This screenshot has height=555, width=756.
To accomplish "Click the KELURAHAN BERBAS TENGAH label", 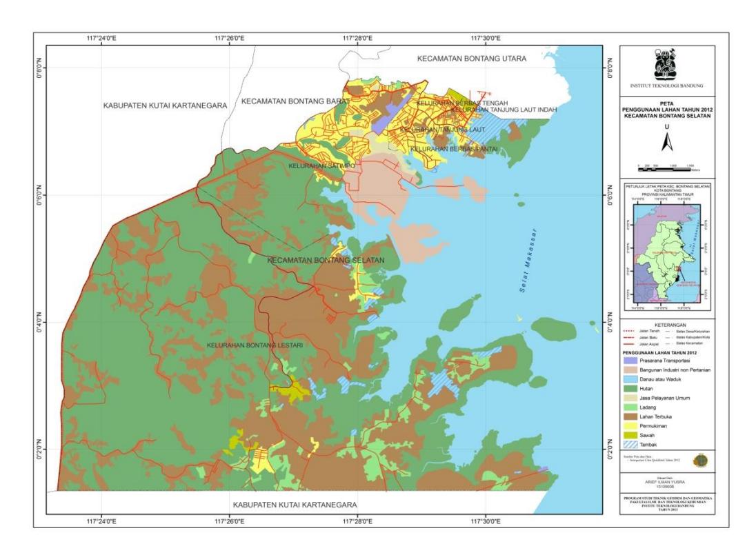I will [x=462, y=103].
